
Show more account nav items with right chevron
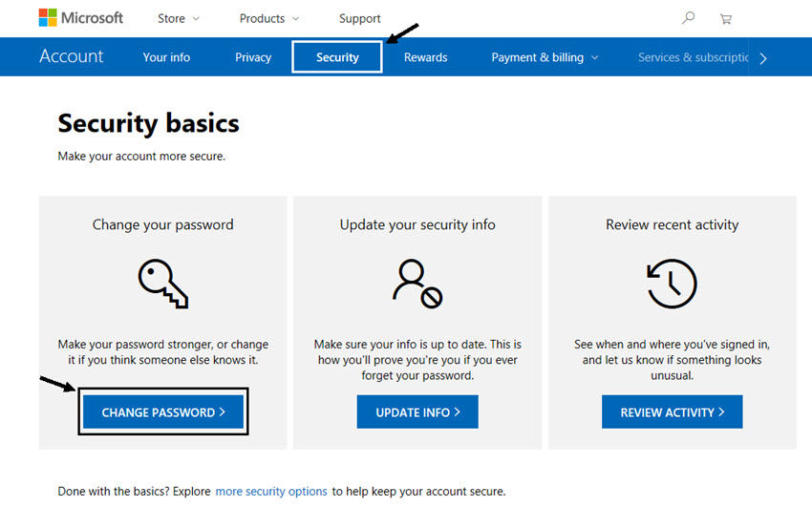pyautogui.click(x=763, y=58)
